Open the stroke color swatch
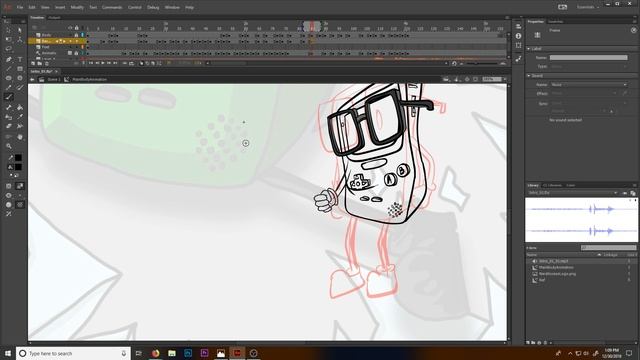 point(18,158)
